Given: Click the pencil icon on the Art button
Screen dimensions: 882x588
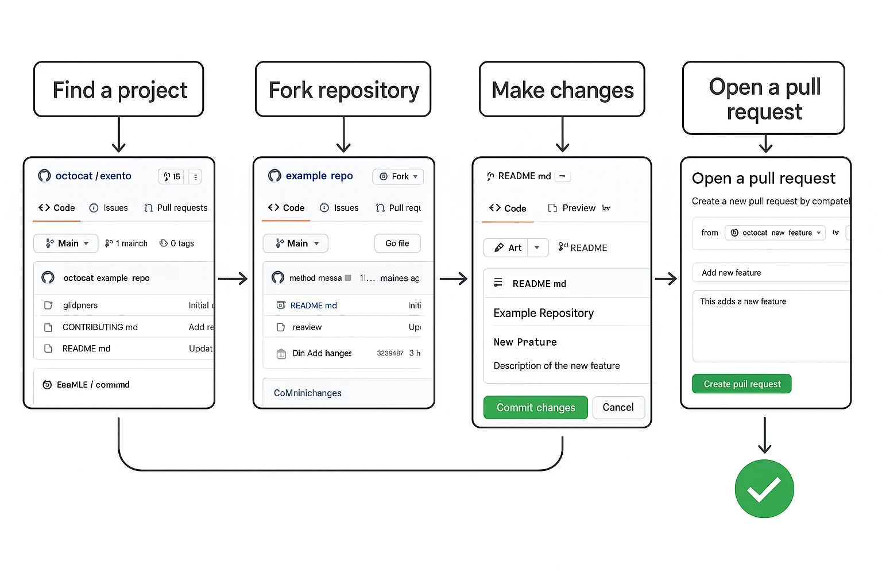Looking at the screenshot, I should click(x=499, y=248).
